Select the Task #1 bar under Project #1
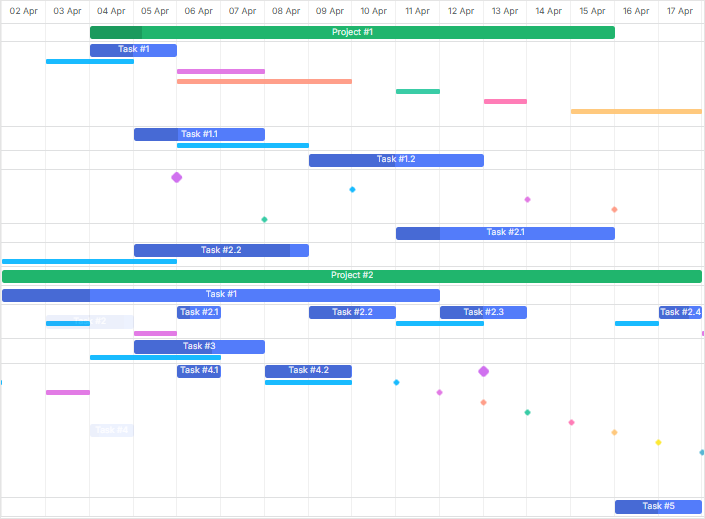Image resolution: width=705 pixels, height=519 pixels. pos(133,50)
